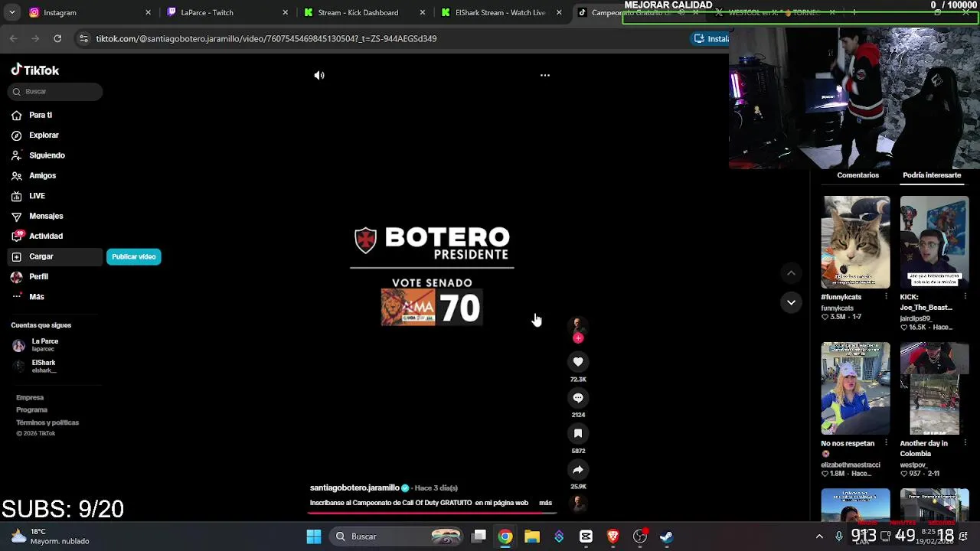Open site information icon in address bar
980x551 pixels.
pyautogui.click(x=83, y=38)
